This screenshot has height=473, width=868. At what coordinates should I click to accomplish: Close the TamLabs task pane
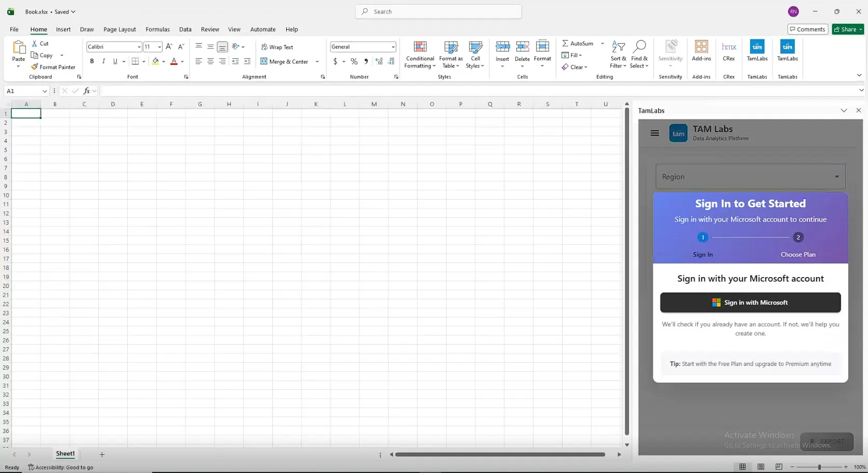[x=859, y=110]
